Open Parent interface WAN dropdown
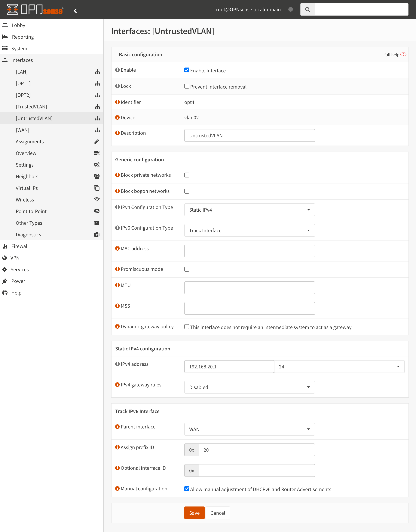Viewport: 416px width, 532px height. 249,429
